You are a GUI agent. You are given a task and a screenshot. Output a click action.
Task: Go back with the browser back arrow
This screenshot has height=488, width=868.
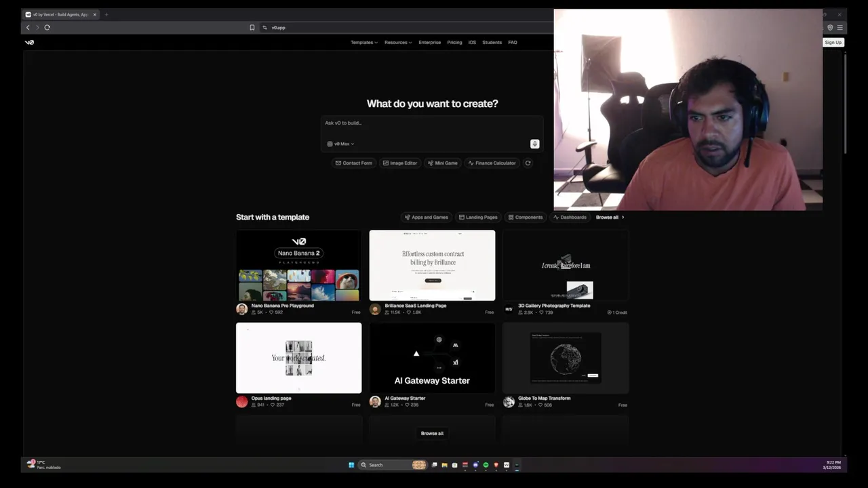(28, 28)
